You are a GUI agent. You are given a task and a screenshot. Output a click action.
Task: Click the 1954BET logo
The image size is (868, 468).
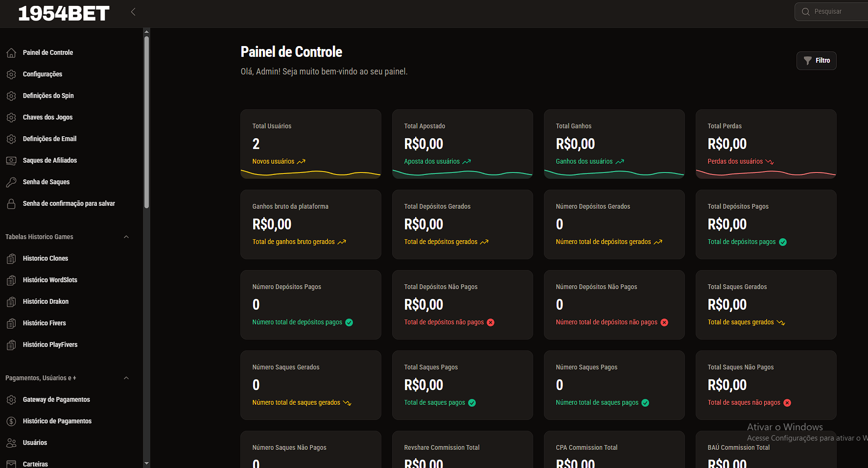[64, 14]
